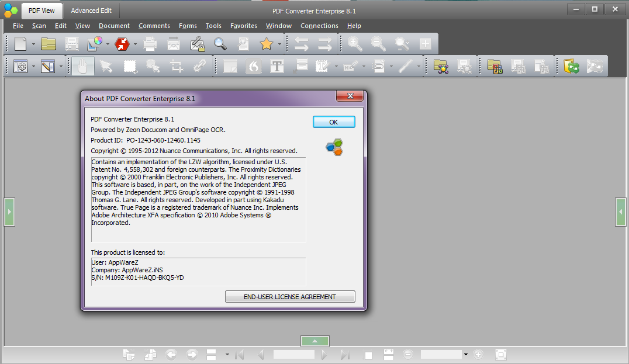
Task: Click the Nuance app logo top-left
Action: point(11,10)
